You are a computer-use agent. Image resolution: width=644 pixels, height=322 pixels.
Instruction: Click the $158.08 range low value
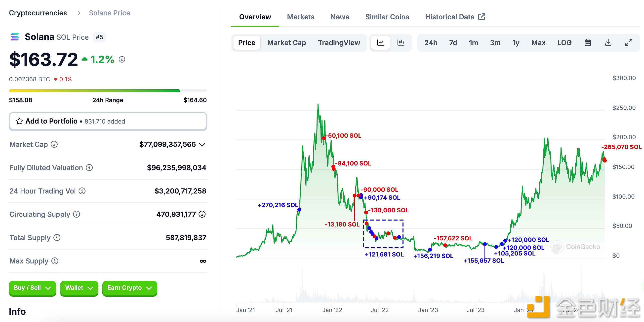[21, 100]
